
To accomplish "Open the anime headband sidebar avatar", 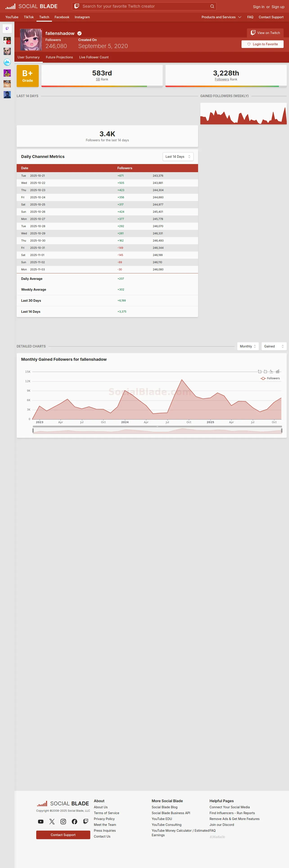I will point(7,84).
